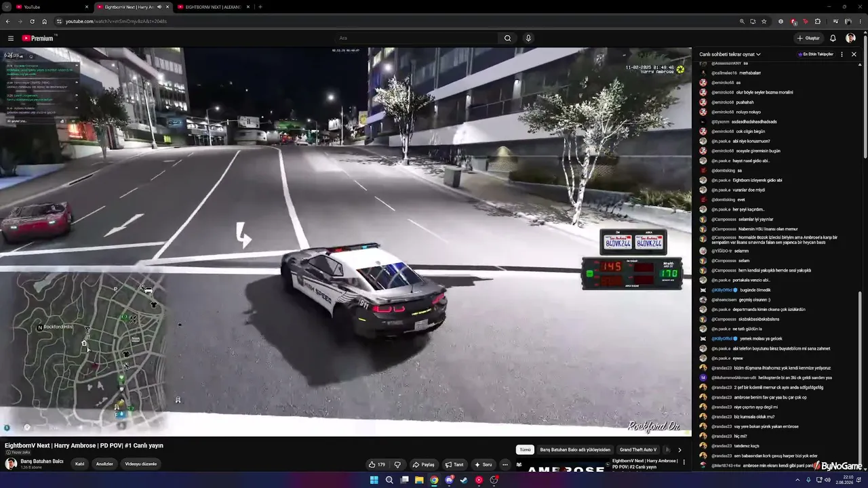Click the YouTube search magnifier button
This screenshot has height=488, width=868.
507,38
